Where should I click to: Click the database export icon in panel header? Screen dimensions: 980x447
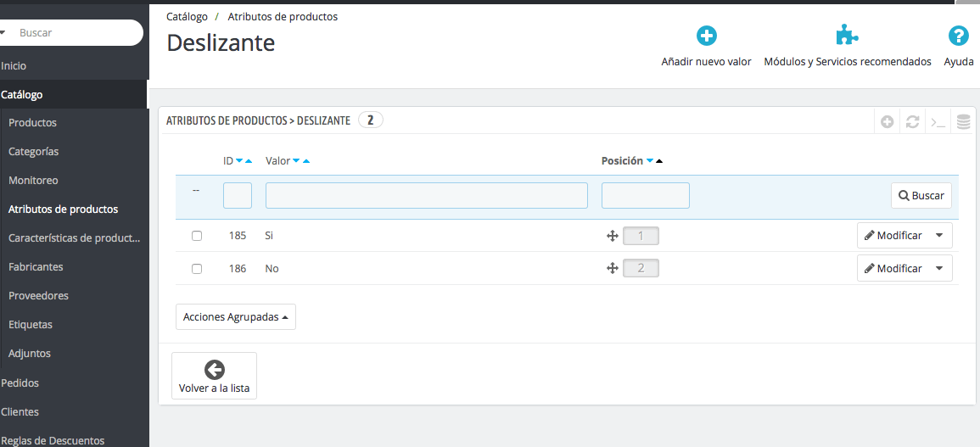click(x=963, y=122)
